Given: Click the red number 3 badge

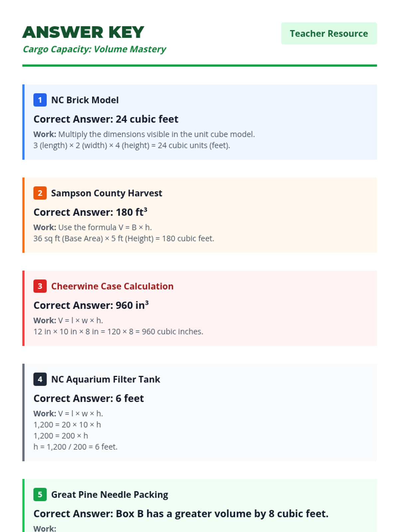Looking at the screenshot, I should coord(40,286).
